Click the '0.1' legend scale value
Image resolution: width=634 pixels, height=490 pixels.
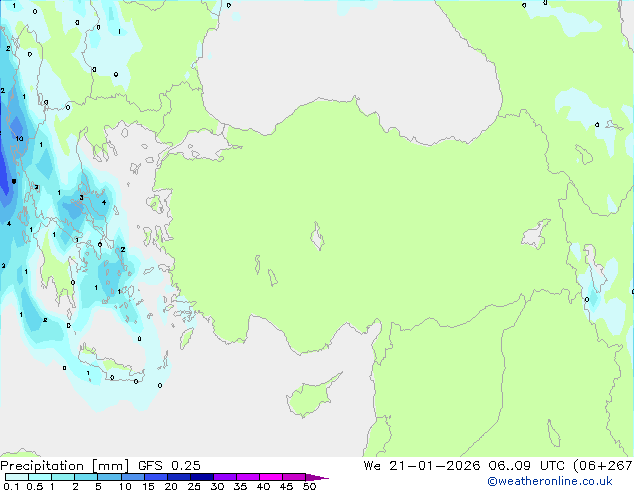(11, 486)
